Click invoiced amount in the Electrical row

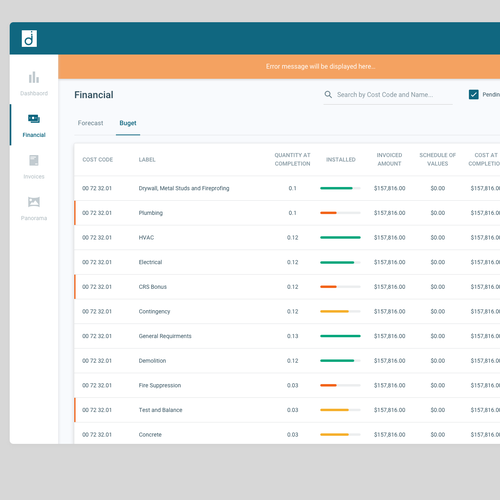click(389, 262)
